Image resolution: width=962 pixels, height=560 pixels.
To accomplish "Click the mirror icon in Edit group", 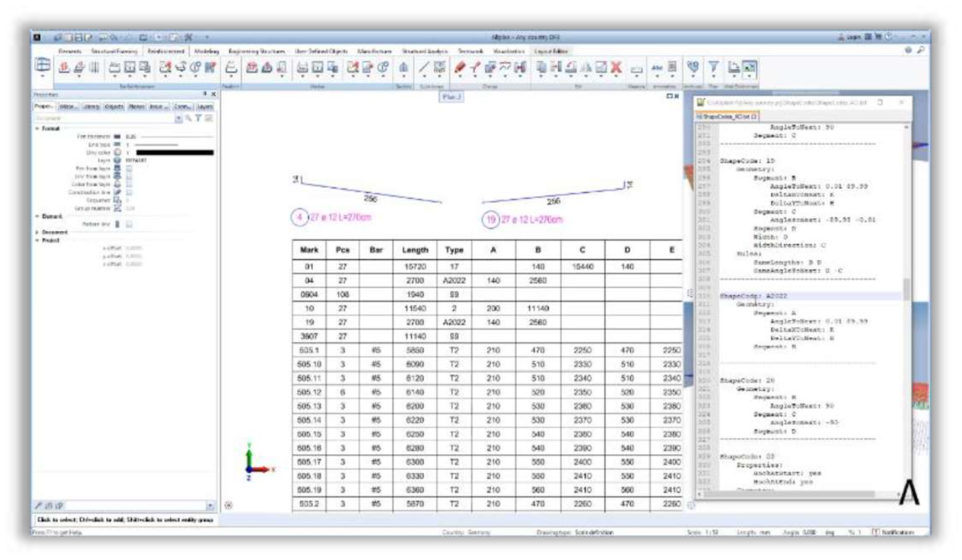I will tap(586, 67).
